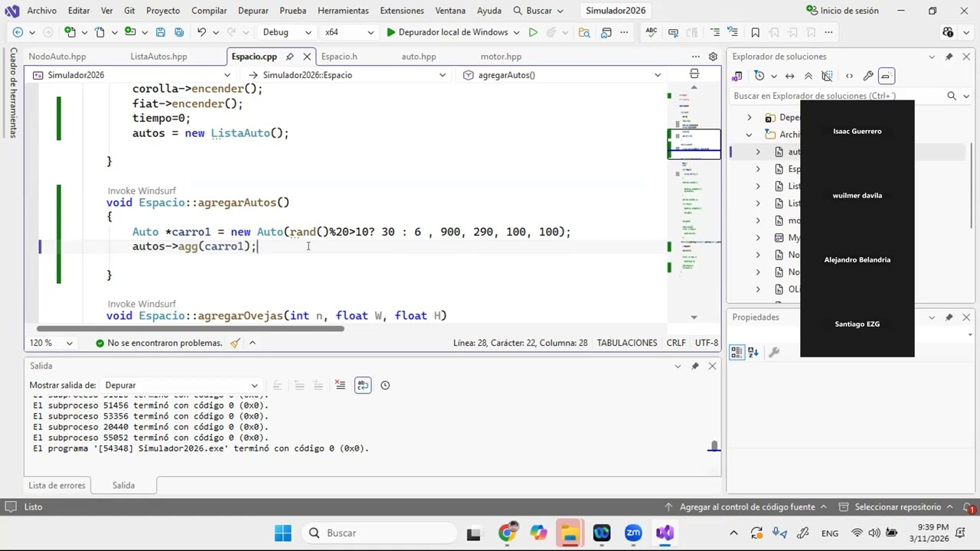
Task: Open the Debug configuration dropdown
Action: tap(286, 32)
